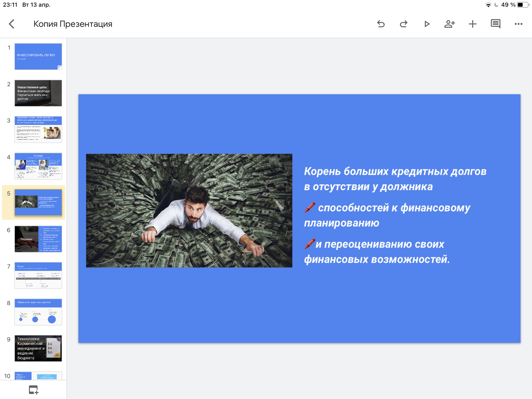Start the slideshow with play icon
Viewport: 532px width, 399px height.
(427, 24)
